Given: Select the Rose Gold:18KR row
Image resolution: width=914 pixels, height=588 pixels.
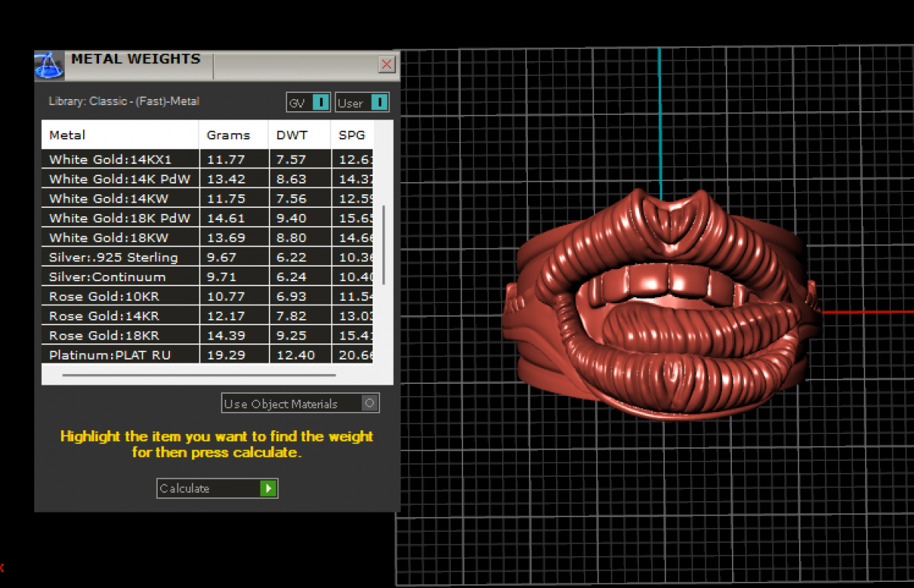Looking at the screenshot, I should [x=104, y=335].
